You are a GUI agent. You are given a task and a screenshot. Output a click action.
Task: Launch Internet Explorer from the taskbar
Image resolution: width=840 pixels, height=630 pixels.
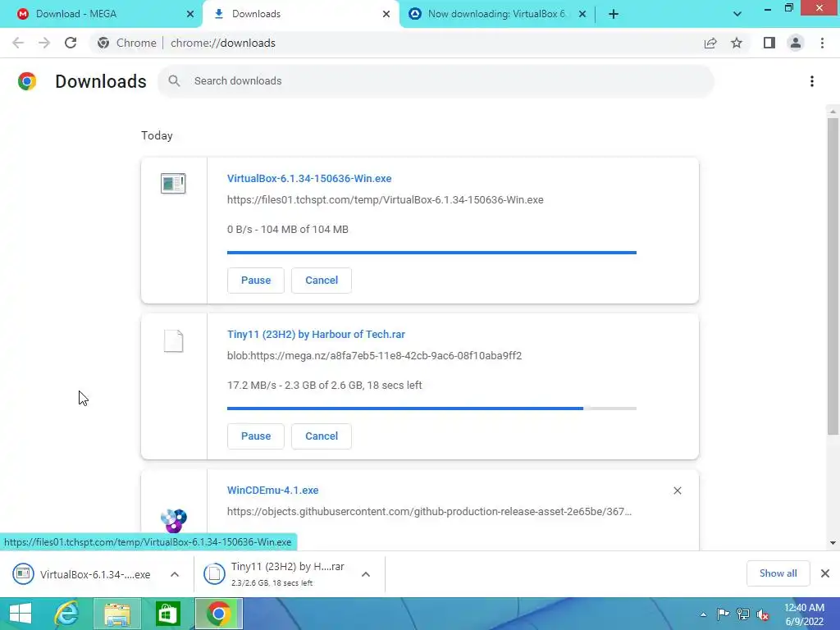[66, 614]
